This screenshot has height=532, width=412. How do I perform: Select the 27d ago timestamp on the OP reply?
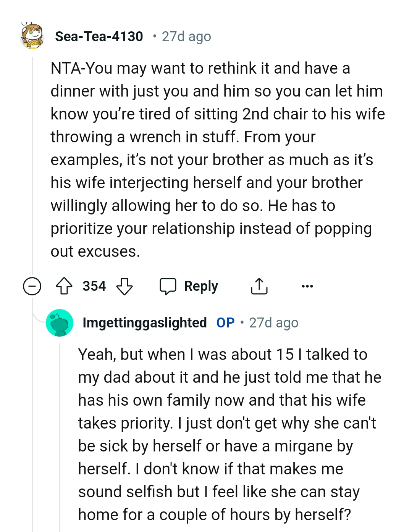click(x=273, y=322)
